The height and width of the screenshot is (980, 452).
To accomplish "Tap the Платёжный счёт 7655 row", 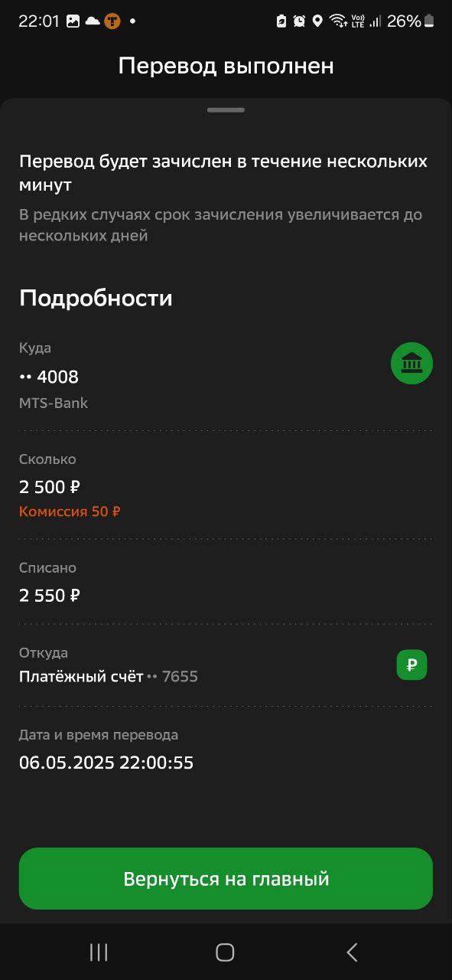I will coord(226,665).
